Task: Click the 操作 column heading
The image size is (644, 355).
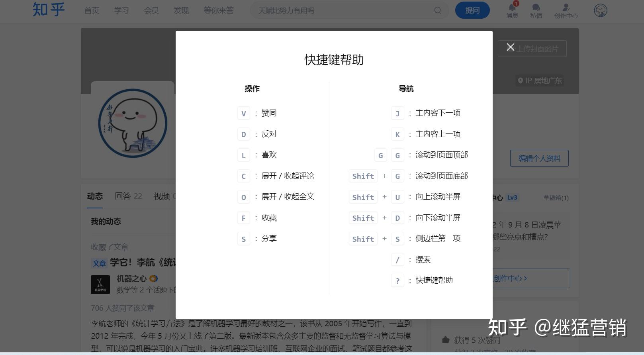Action: [x=252, y=88]
